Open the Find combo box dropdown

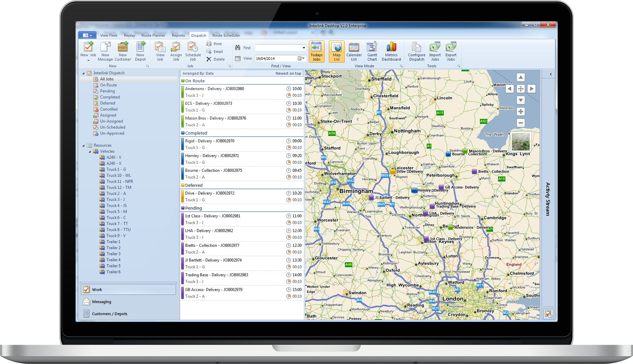[x=304, y=48]
